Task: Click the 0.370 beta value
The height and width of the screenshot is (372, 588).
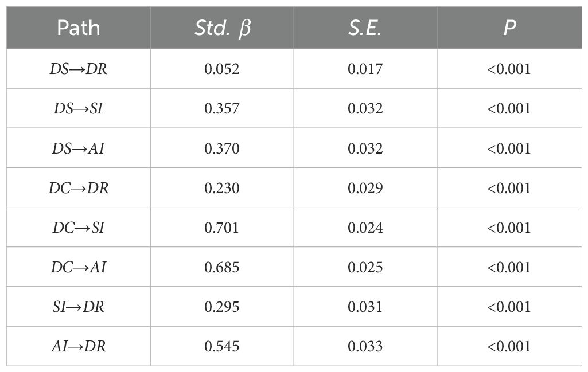Action: 221,148
